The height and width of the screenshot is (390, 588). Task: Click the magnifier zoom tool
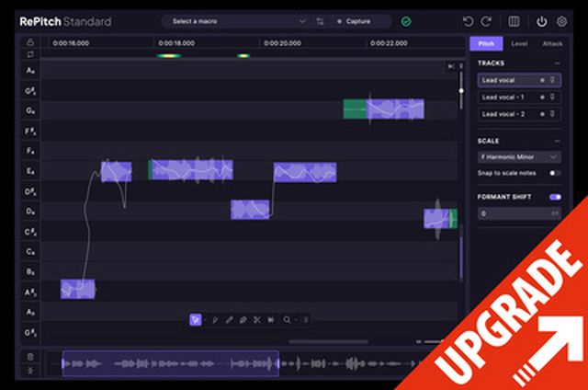tap(287, 320)
